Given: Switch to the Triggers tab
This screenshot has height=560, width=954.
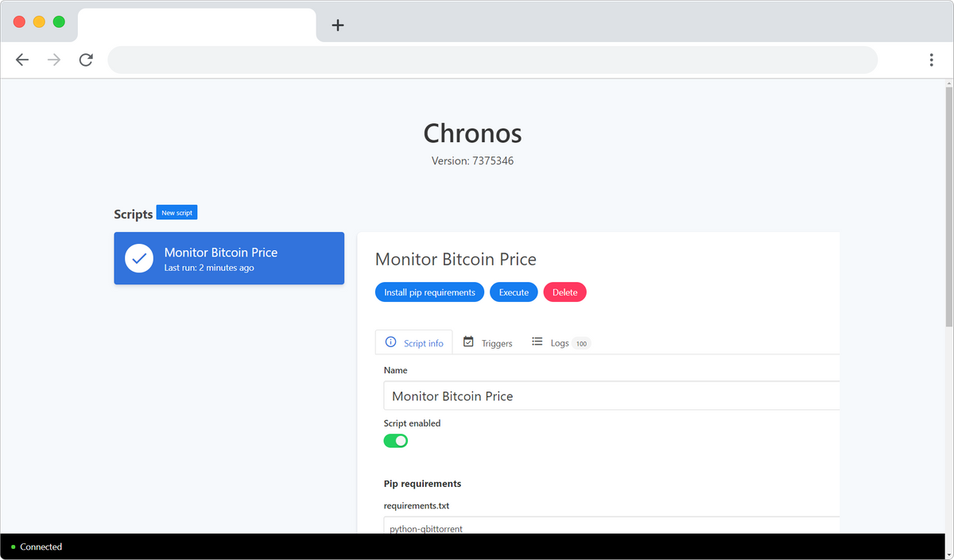Looking at the screenshot, I should pos(488,343).
